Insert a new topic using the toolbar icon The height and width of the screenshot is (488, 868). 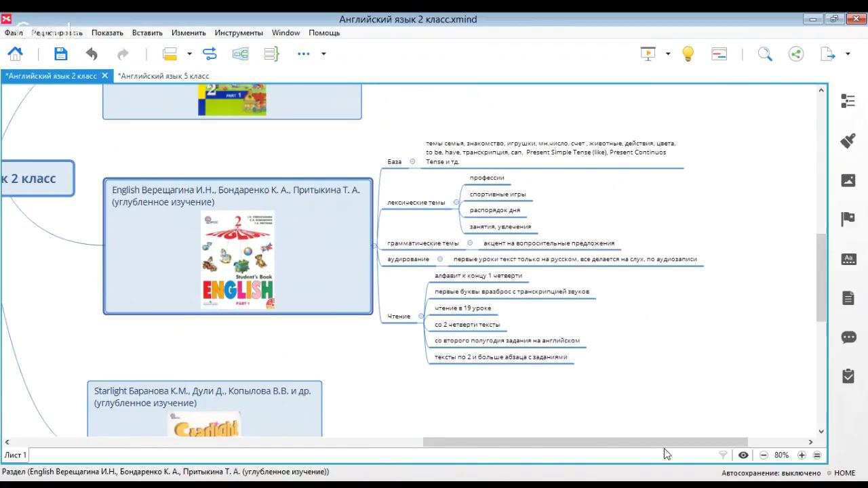pos(170,54)
